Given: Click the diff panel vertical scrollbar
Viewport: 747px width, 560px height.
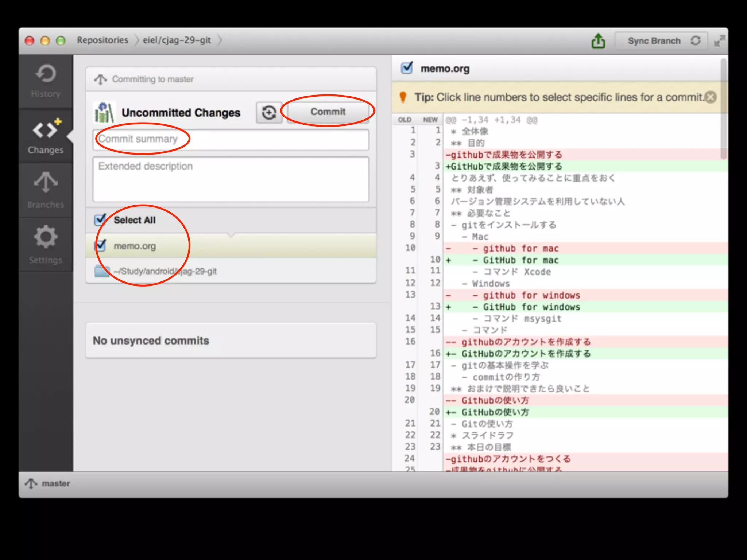Looking at the screenshot, I should pos(724,109).
